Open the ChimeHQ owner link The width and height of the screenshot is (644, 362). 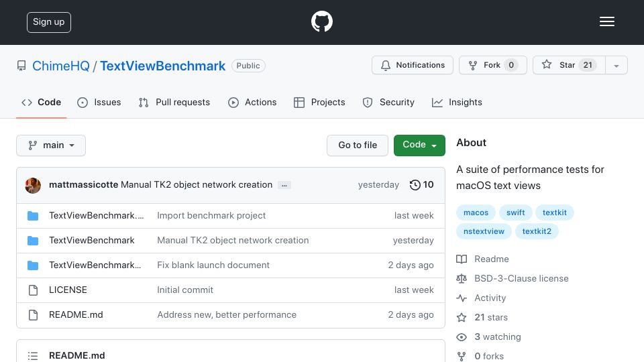61,66
